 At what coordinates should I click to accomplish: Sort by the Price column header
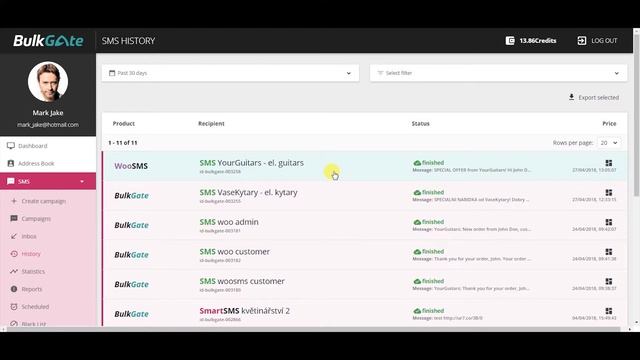click(x=609, y=123)
